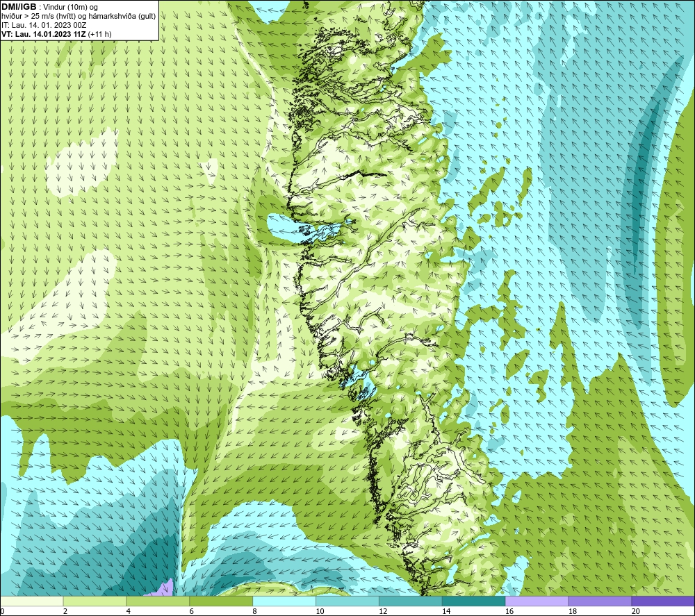Click the 12–14 m/s teal legend swatch

[411, 601]
